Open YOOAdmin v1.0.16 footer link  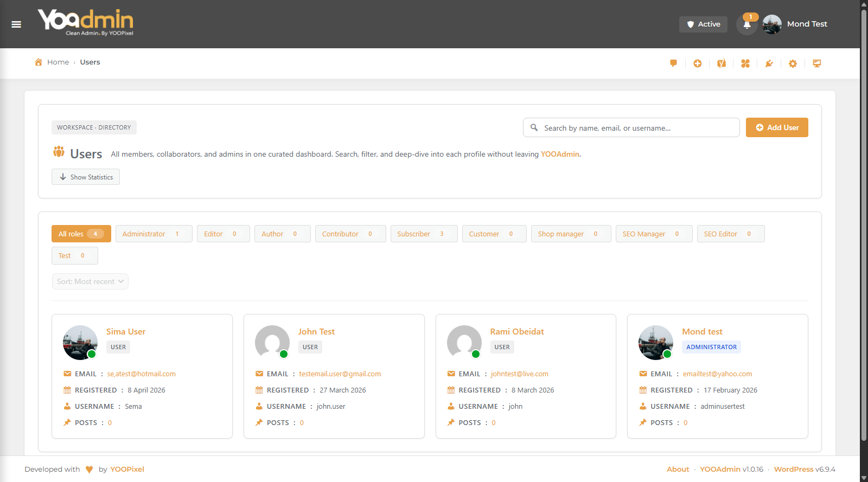pyautogui.click(x=720, y=470)
